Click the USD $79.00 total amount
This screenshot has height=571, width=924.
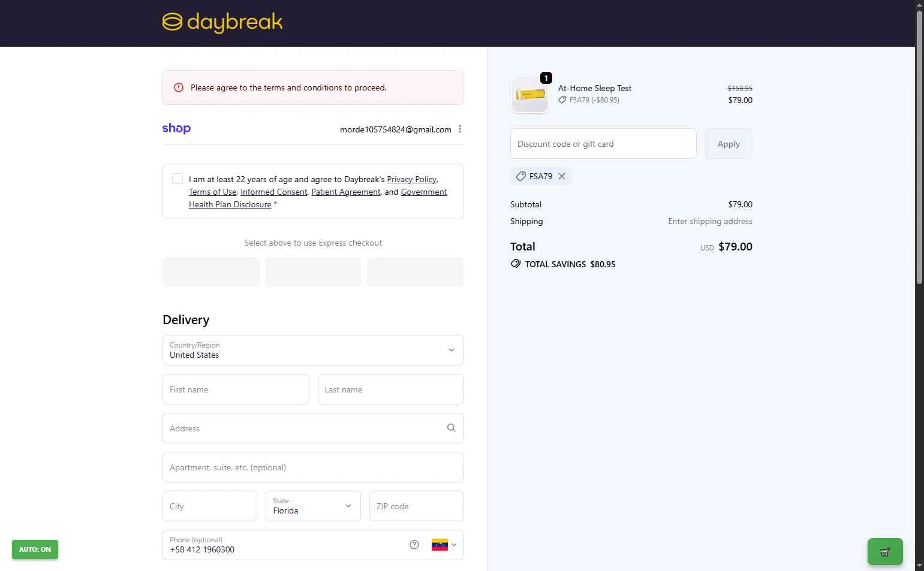726,247
